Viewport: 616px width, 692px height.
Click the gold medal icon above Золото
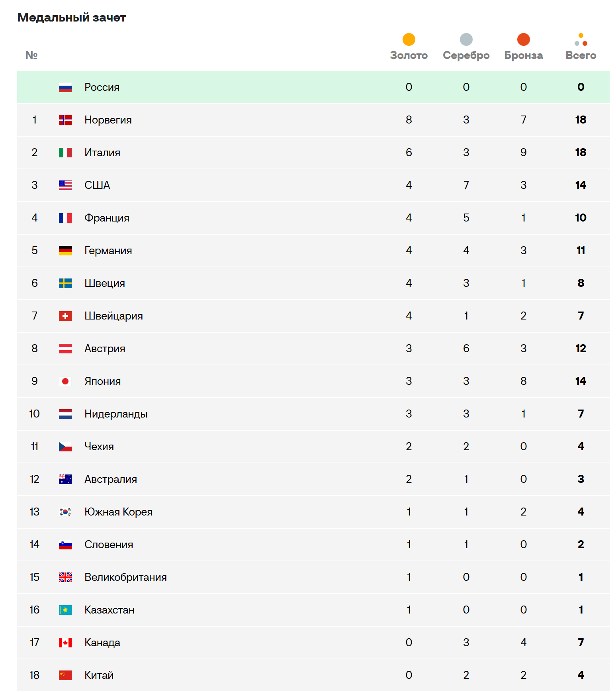[409, 39]
